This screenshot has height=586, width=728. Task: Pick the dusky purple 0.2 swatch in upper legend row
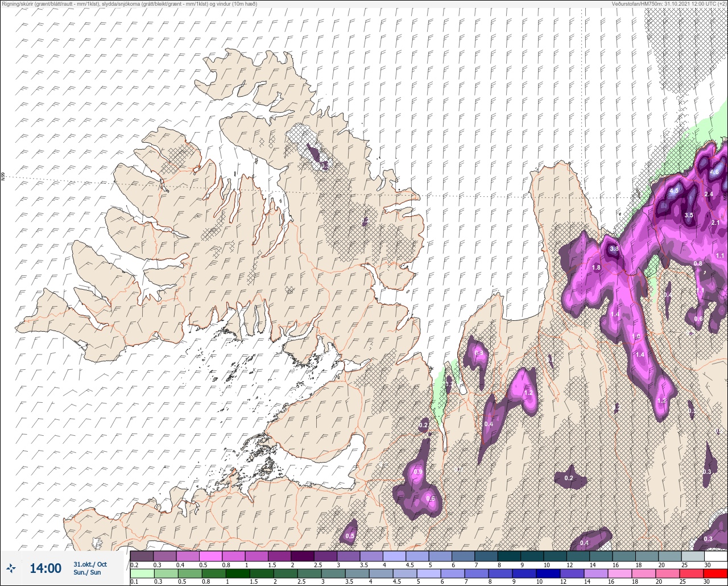[142, 556]
